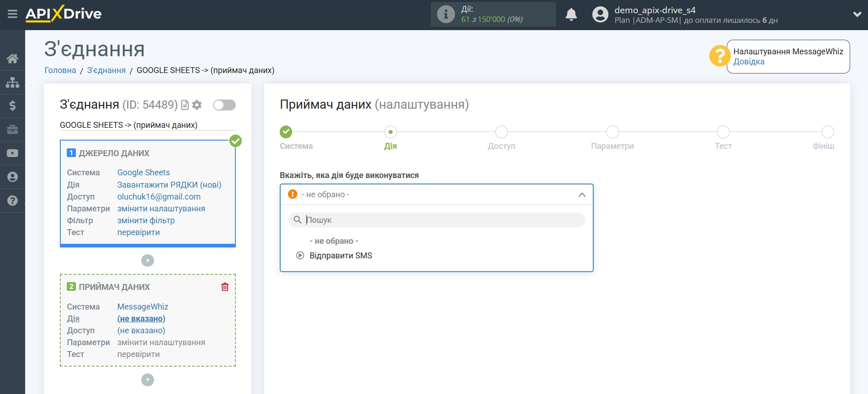Image resolution: width=868 pixels, height=394 pixels.
Task: Open the user profile sidebar icon
Action: [x=12, y=177]
